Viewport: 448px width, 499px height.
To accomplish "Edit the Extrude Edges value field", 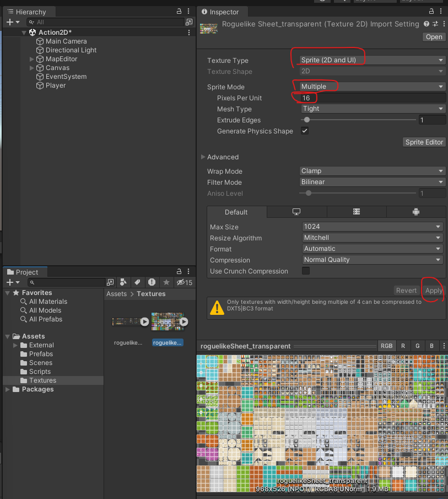I will pos(432,120).
